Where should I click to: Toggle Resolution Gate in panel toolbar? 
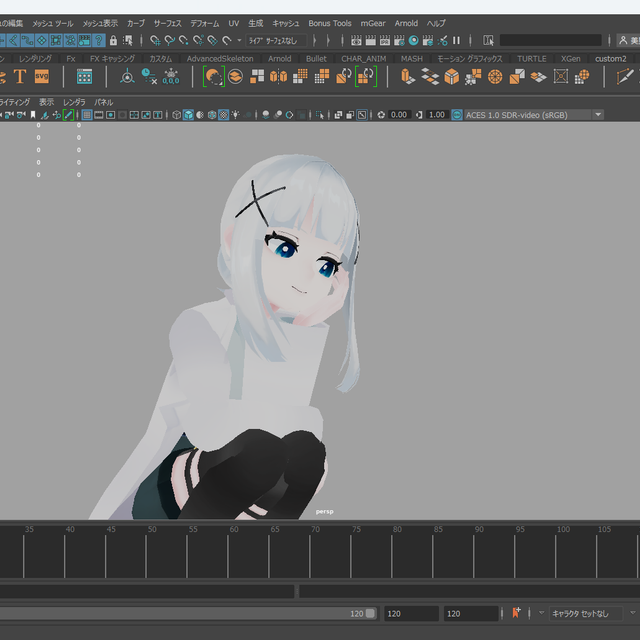(110, 115)
